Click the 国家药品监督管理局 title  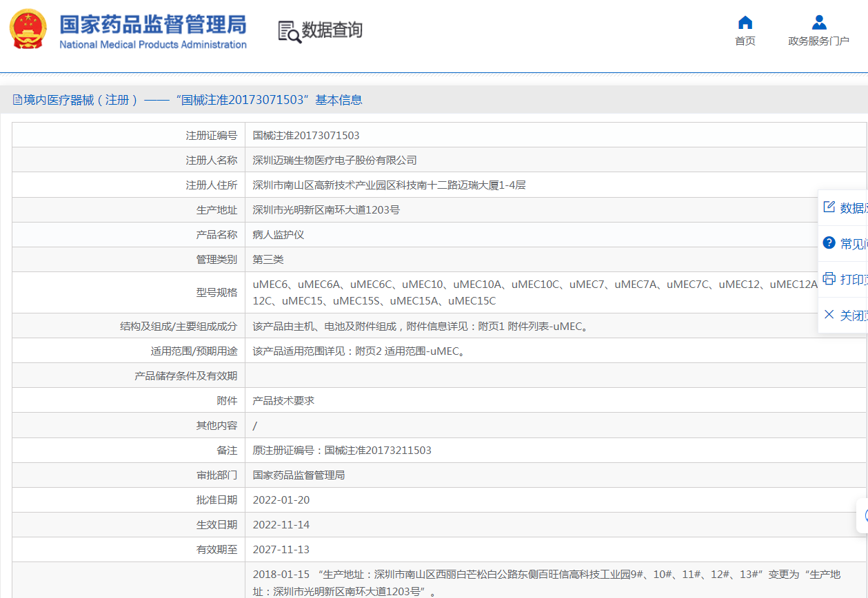pyautogui.click(x=152, y=24)
